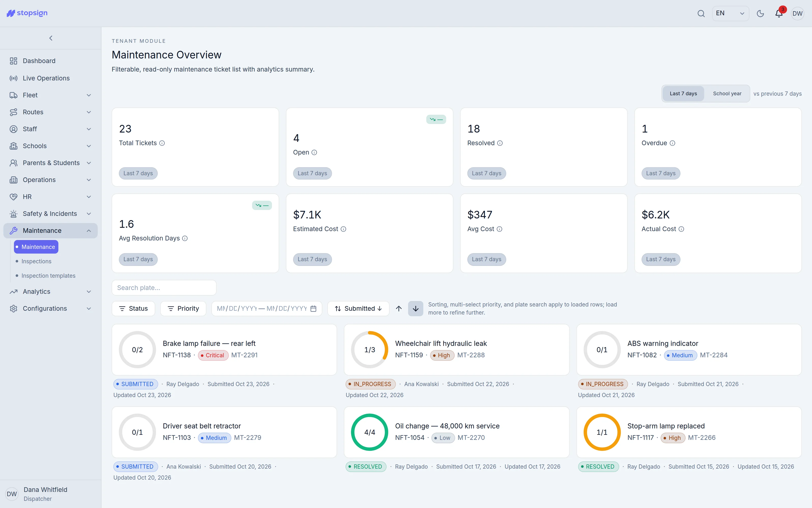Click the Safety & Incidents siren icon
This screenshot has width=812, height=508.
(13, 214)
